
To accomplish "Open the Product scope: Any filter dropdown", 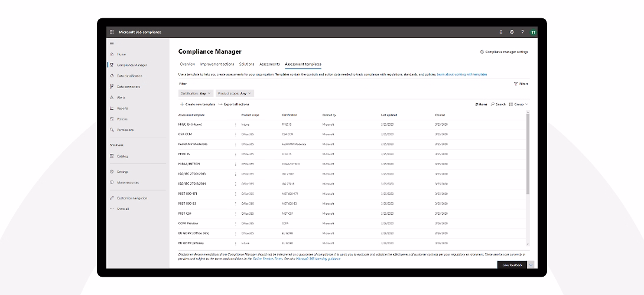I will click(235, 94).
